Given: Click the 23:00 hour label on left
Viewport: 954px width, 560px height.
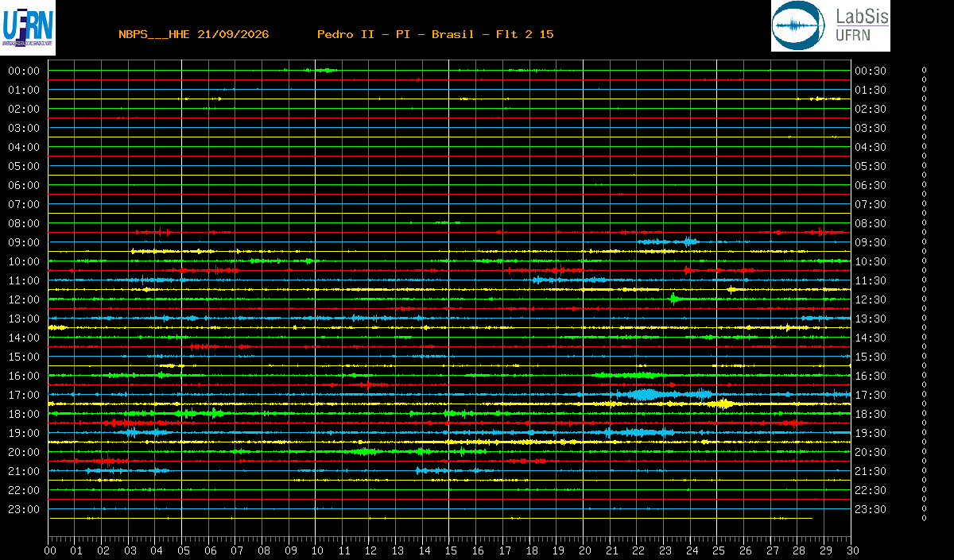Looking at the screenshot, I should (x=24, y=509).
